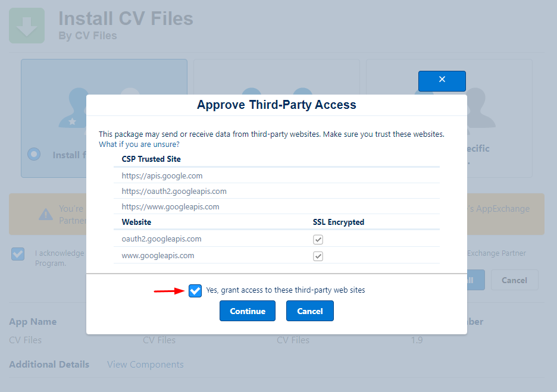Click Cancel in the Approve Third-Party Access dialog
The image size is (557, 392).
tap(310, 311)
